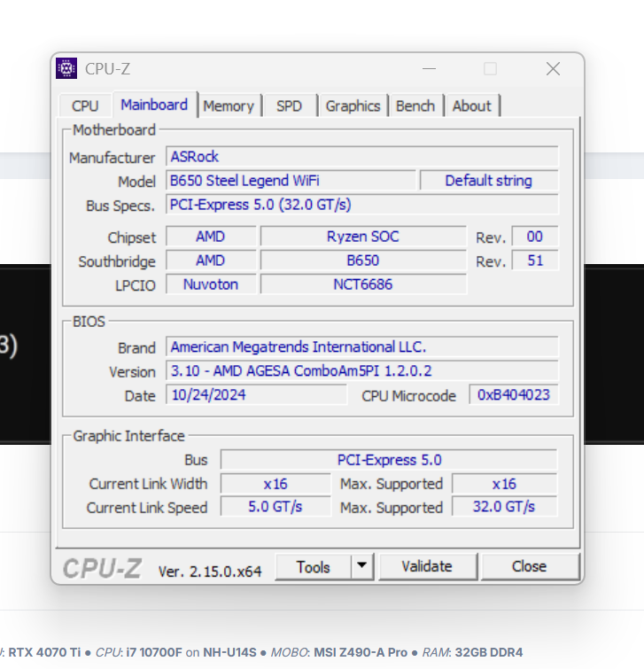Click the Southbridge B650 value

(363, 261)
